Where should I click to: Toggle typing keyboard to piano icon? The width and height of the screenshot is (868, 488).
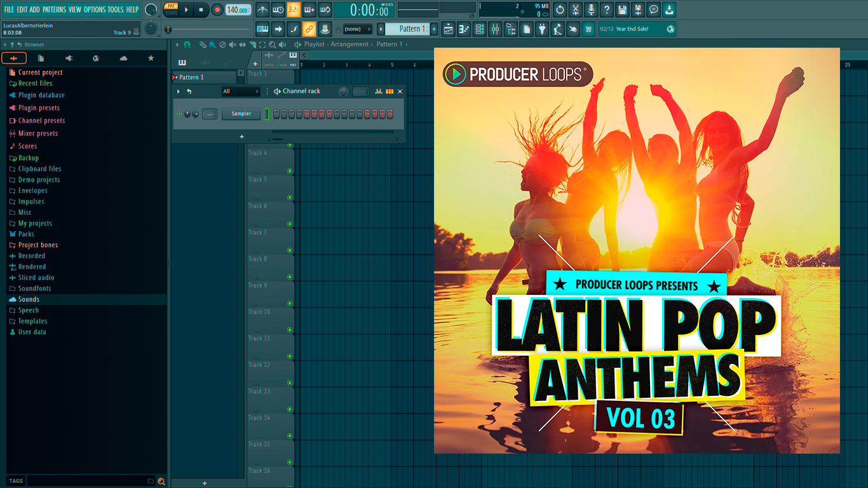[262, 29]
